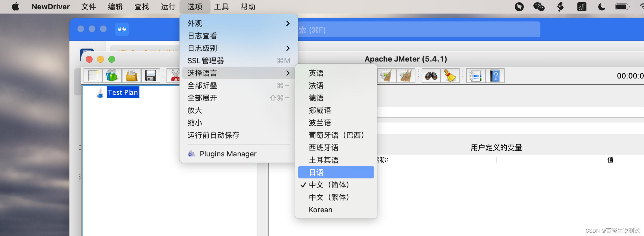Select 土耳其语 language option
This screenshot has width=644, height=236.
click(x=336, y=160)
